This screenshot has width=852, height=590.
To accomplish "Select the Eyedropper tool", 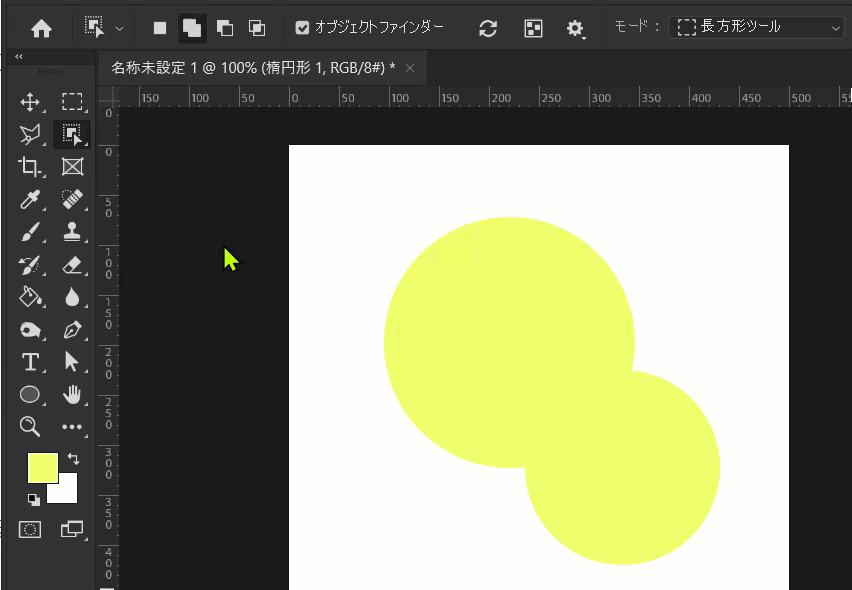I will 30,199.
